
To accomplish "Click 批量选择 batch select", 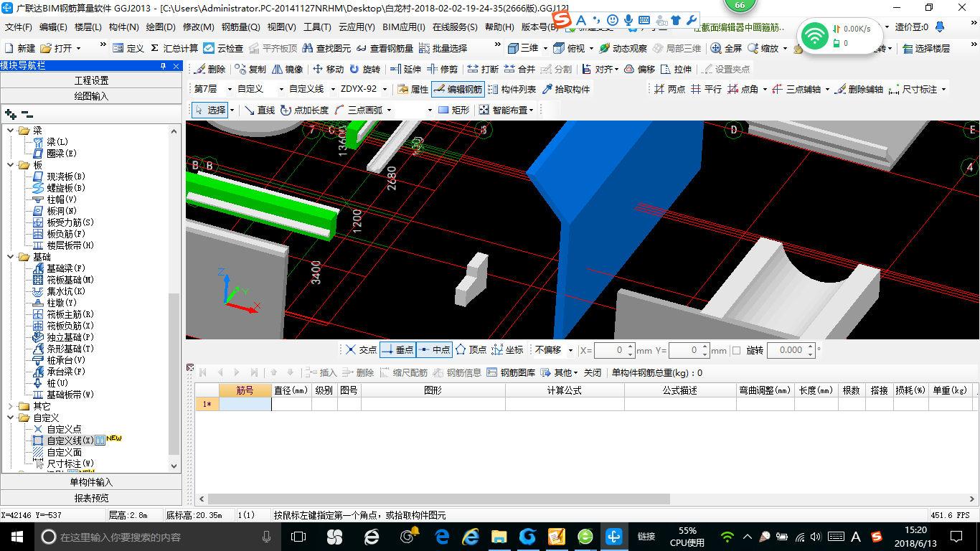I will pos(443,48).
